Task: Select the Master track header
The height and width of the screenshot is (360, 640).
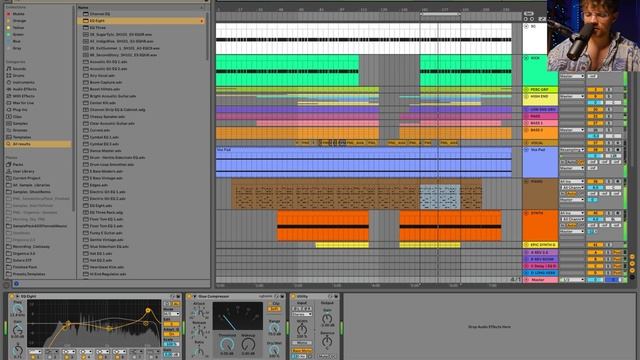Action: coord(540,280)
